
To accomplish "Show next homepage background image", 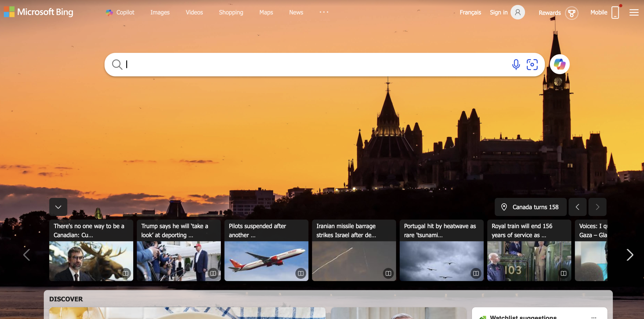I will click(597, 207).
